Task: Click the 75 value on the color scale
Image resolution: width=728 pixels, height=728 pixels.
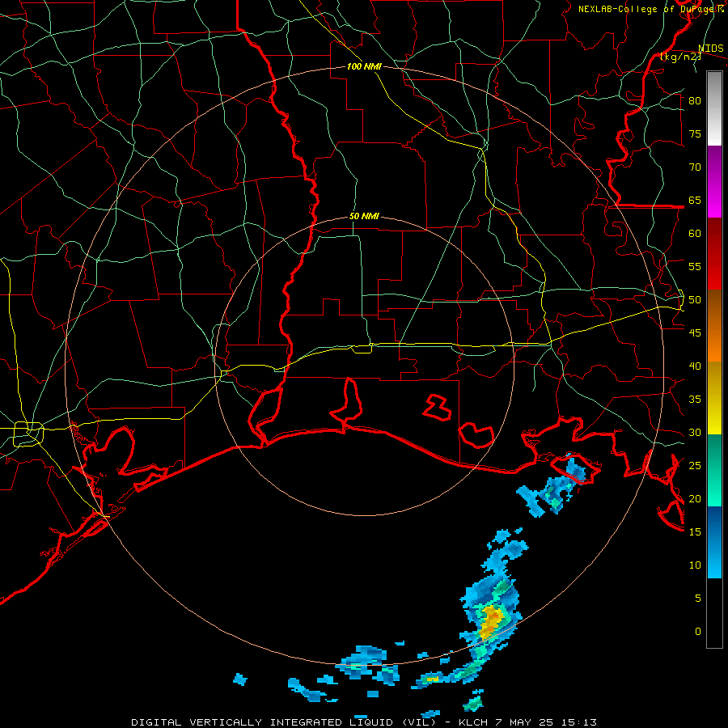Action: pyautogui.click(x=695, y=133)
